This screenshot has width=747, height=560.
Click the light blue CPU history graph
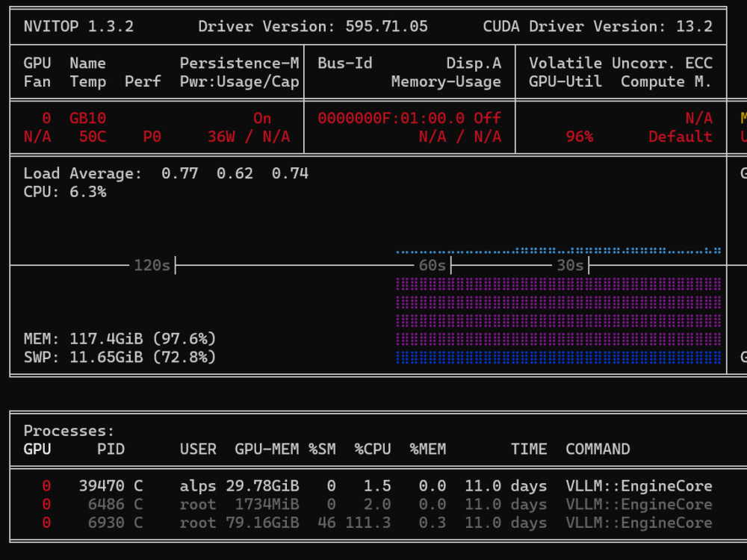click(x=558, y=250)
